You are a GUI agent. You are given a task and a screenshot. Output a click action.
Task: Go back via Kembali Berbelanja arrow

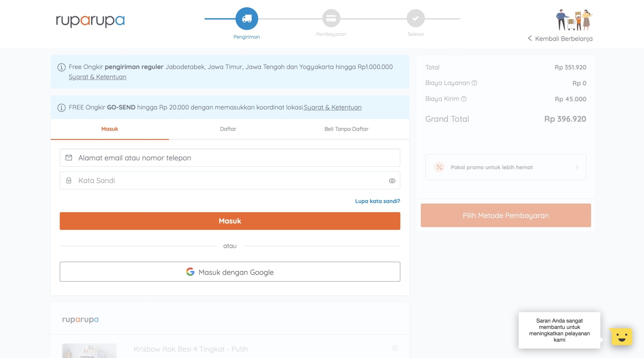[530, 38]
